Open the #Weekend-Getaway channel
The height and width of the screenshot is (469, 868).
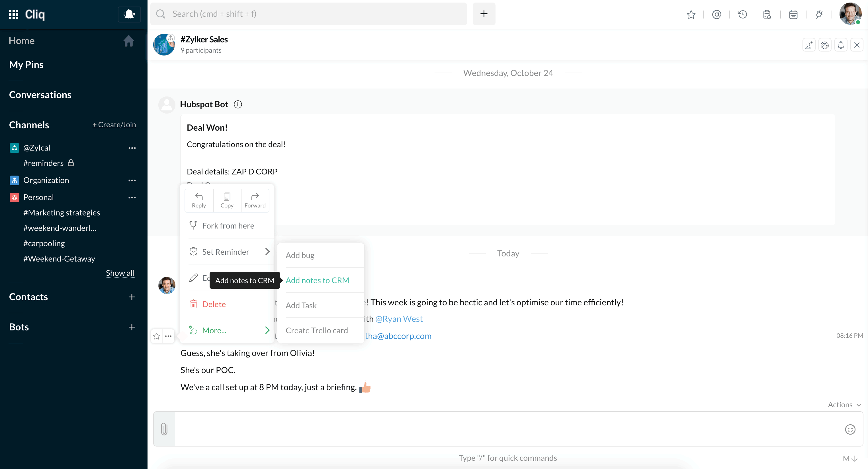tap(59, 259)
